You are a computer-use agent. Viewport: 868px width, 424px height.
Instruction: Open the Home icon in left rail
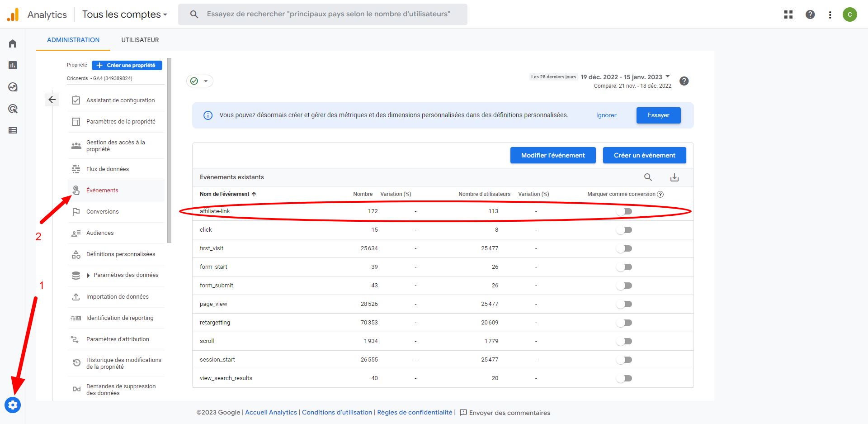13,43
